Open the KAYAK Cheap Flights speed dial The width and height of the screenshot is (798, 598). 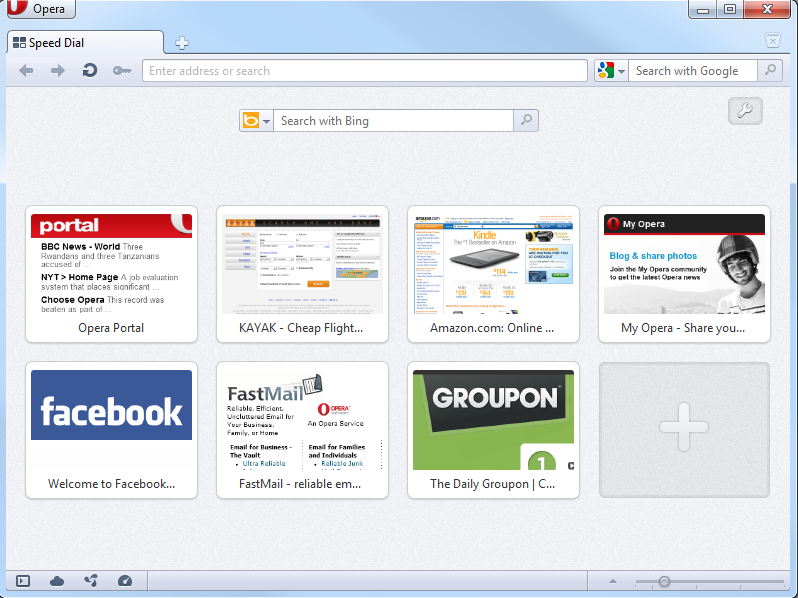tap(302, 274)
